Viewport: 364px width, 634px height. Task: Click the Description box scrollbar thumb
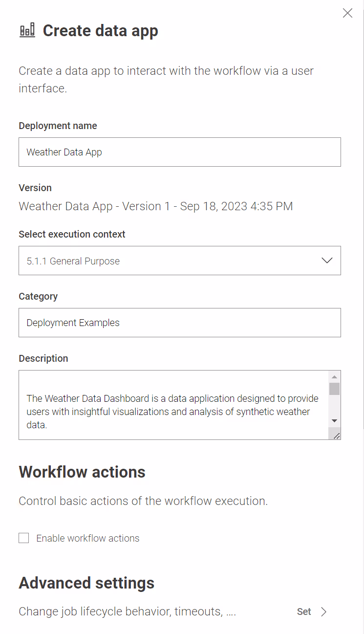pos(335,389)
